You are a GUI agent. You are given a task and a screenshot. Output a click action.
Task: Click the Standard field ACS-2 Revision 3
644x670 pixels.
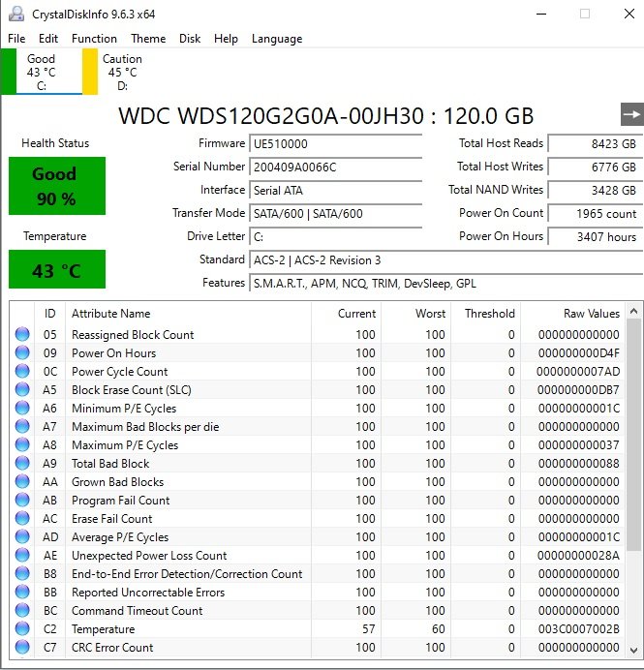pos(446,259)
